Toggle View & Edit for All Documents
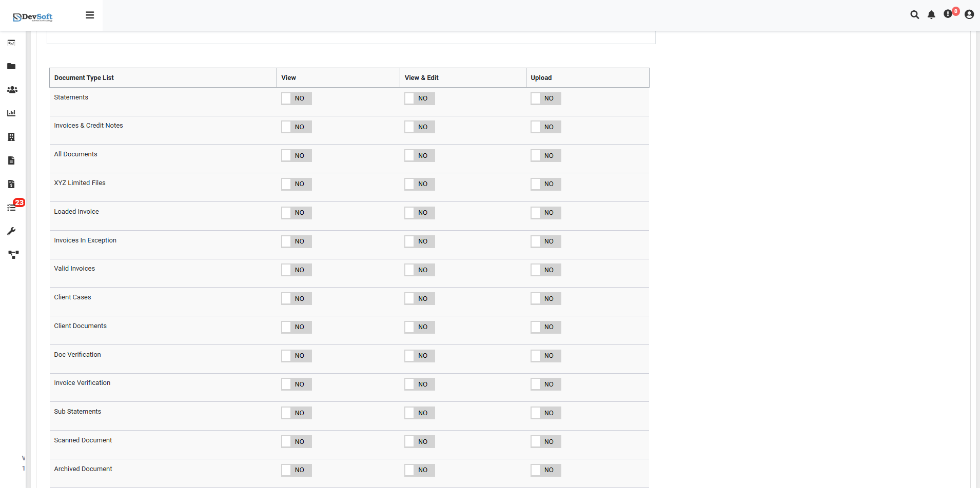The width and height of the screenshot is (980, 488). 419,156
